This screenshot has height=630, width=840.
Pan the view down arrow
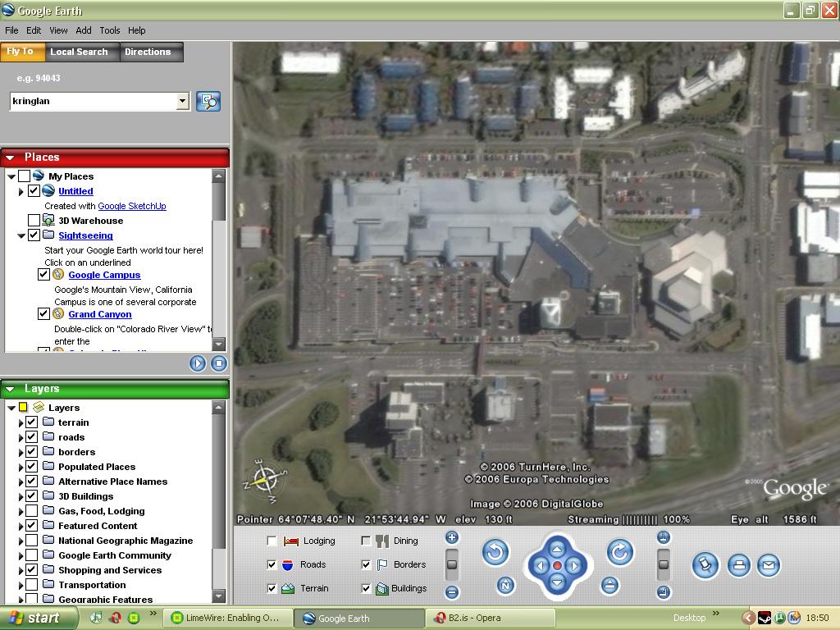click(x=557, y=582)
